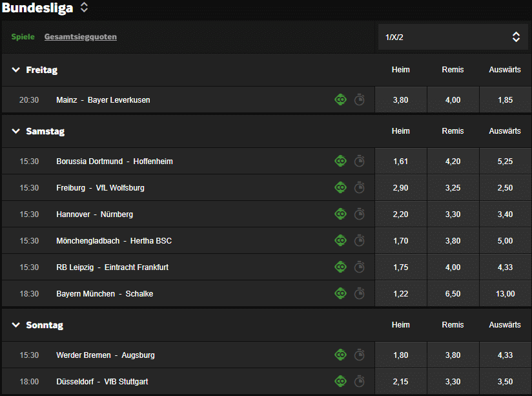Click cash-out icon for Düsseldorf - VfB Stuttgart
The height and width of the screenshot is (396, 532).
340,381
